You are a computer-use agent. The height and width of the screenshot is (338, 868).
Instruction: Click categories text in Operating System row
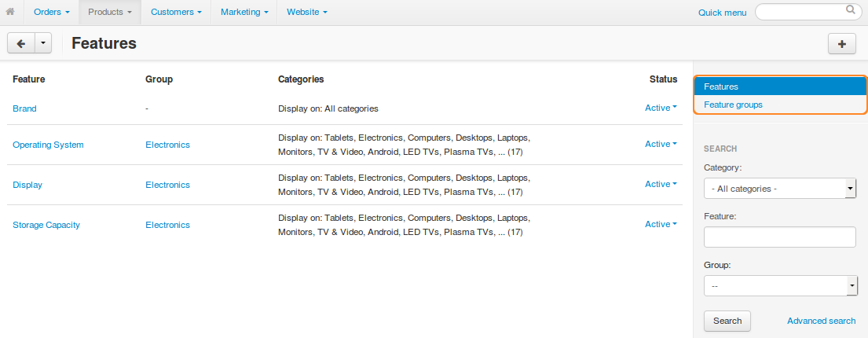click(x=405, y=145)
